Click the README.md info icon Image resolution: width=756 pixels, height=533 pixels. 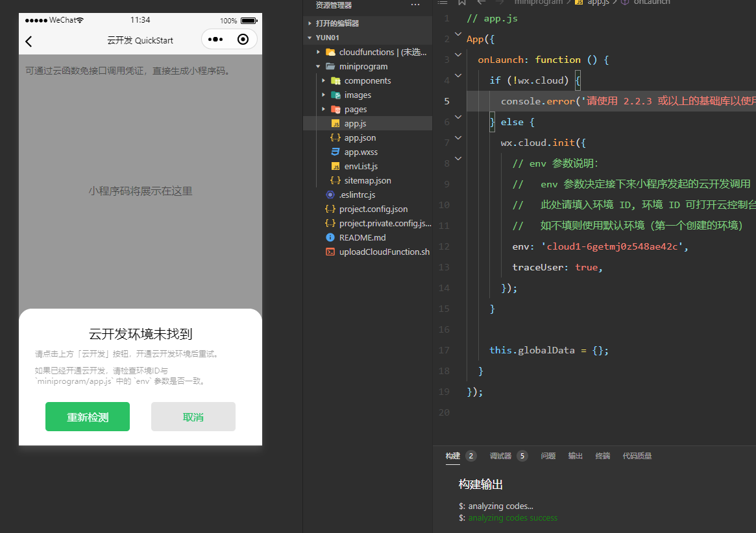coord(330,237)
